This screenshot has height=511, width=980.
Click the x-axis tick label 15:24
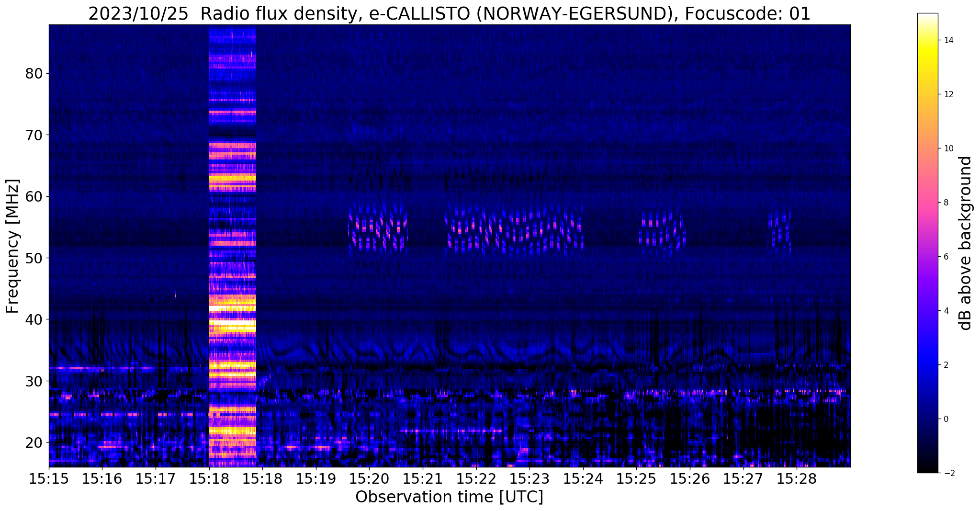(x=583, y=479)
